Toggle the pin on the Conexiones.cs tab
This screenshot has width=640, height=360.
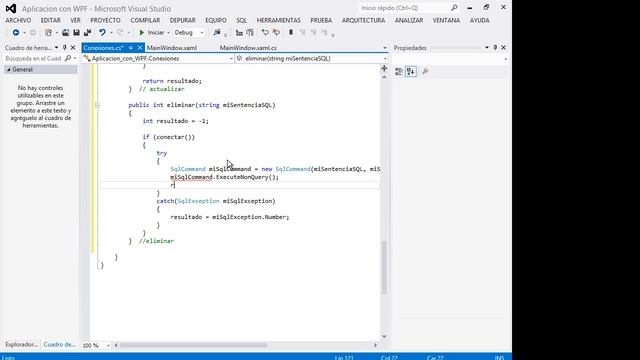(x=131, y=48)
